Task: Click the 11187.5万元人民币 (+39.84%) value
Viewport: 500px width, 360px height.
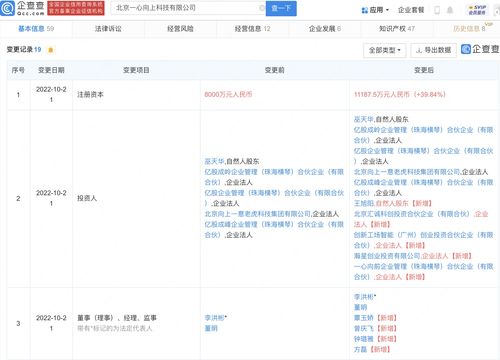Action: pyautogui.click(x=399, y=94)
